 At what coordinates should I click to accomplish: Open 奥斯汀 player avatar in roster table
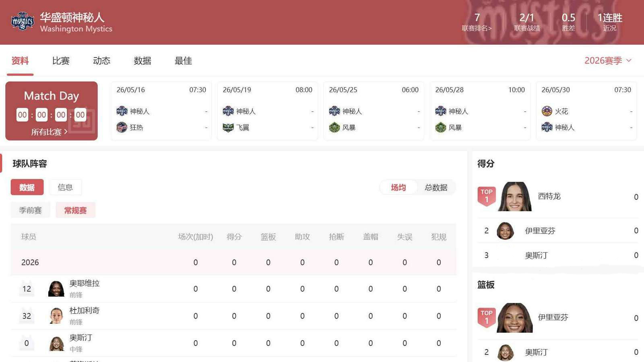click(56, 343)
